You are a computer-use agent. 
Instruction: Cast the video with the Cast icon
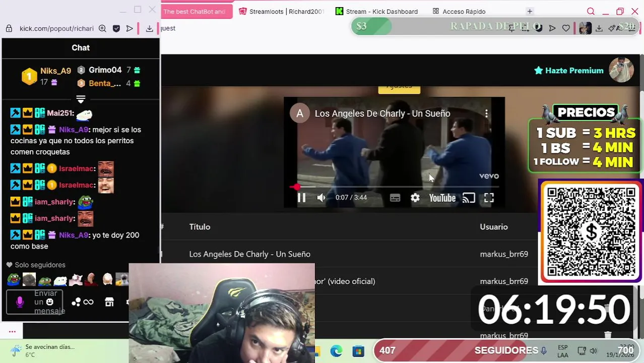(469, 198)
